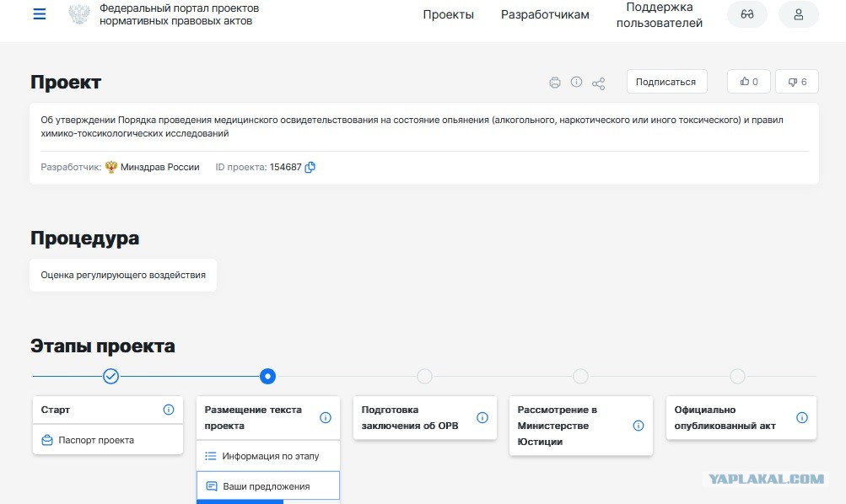Screen dimensions: 846x504
Task: Open Поддержка пользователей menu item
Action: [x=660, y=14]
